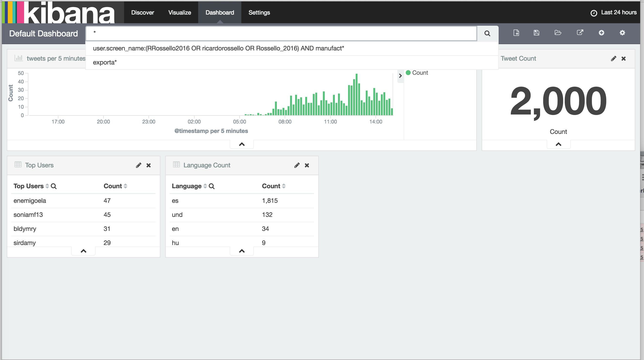Remove the Tweet Count panel
This screenshot has height=360, width=644.
pyautogui.click(x=623, y=58)
